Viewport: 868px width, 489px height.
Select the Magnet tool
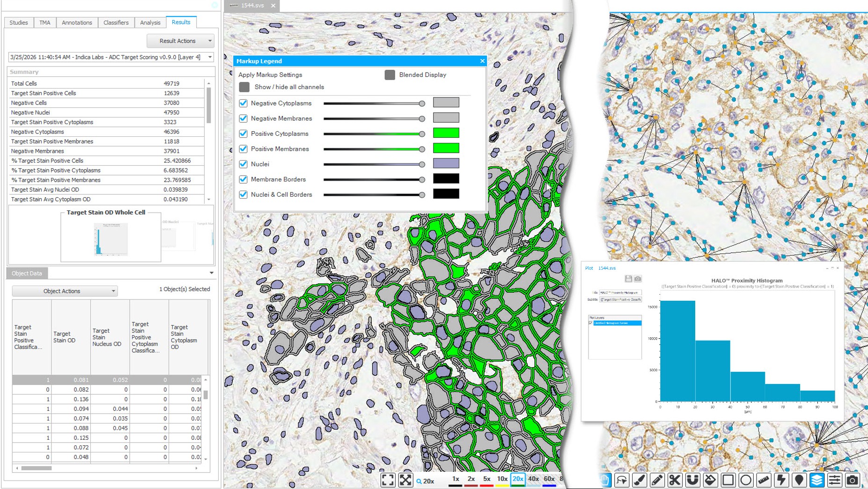click(692, 480)
